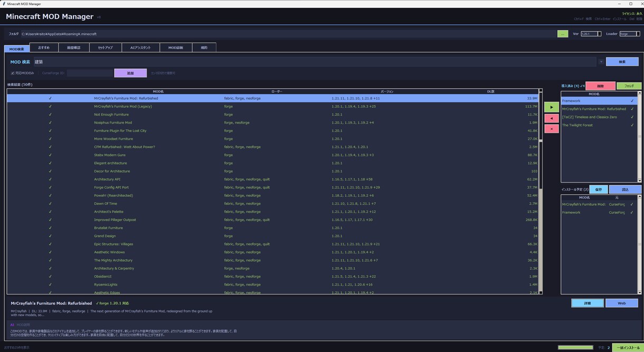
Task: Click the purple 追加 button
Action: click(130, 73)
